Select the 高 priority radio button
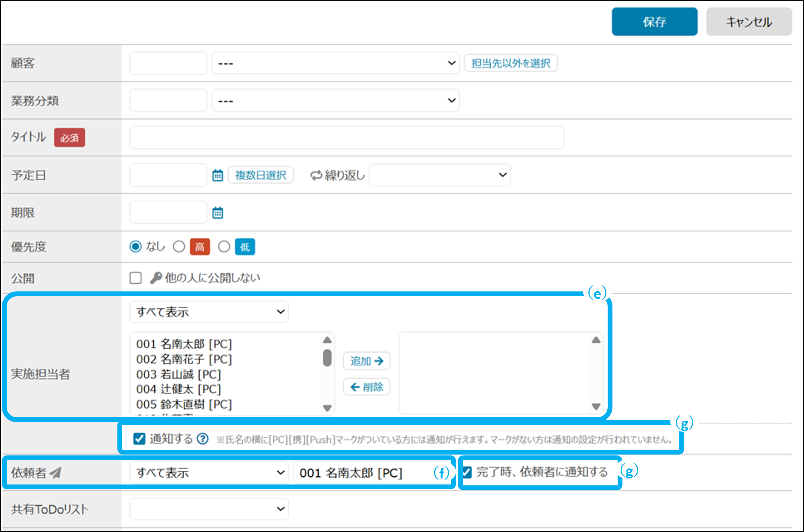 click(x=179, y=247)
